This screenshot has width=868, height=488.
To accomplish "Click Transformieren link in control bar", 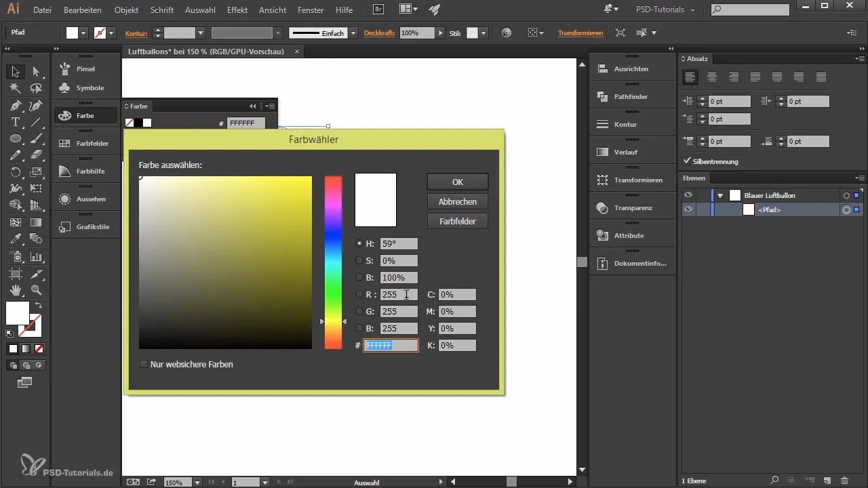I will tap(580, 33).
